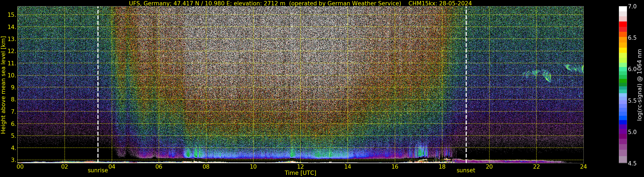644x177 pixels.
Task: Click the height axis tick '14.'
Action: (12, 27)
